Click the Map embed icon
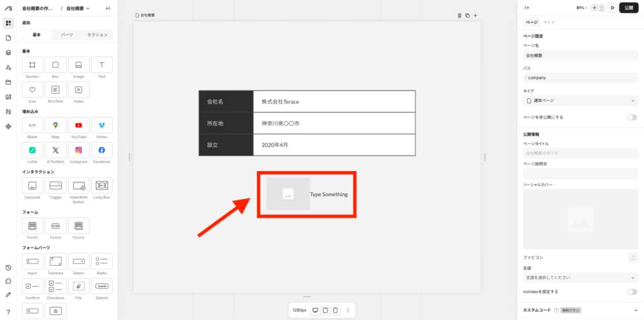644x320 pixels. point(55,125)
